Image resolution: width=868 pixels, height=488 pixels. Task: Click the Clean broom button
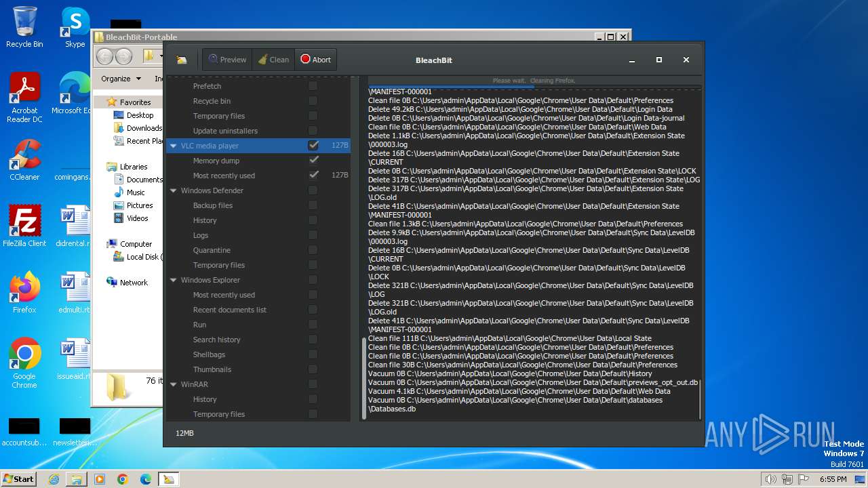pos(273,60)
